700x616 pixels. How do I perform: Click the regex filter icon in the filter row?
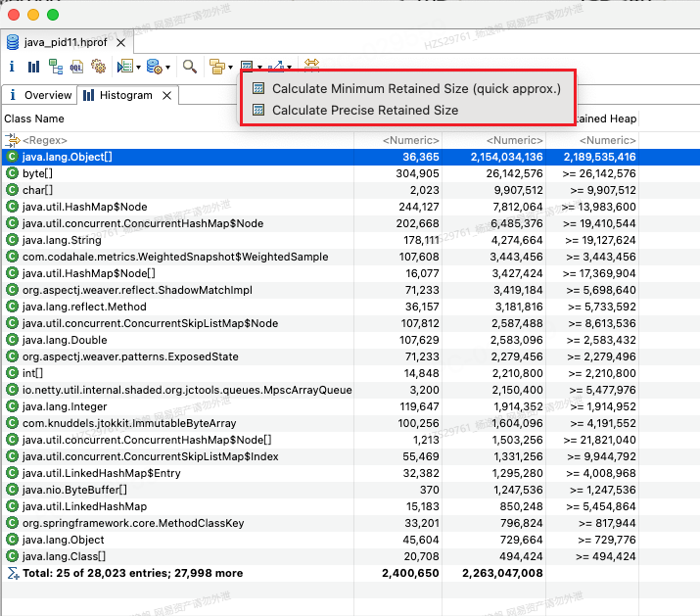click(x=13, y=140)
